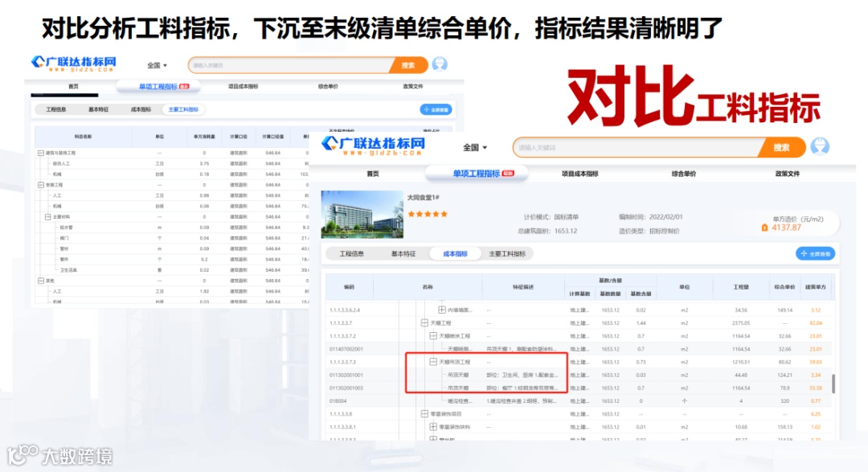The height and width of the screenshot is (472, 868).
Task: Collapse 天棚喷涂工程 tree node
Action: (433, 336)
